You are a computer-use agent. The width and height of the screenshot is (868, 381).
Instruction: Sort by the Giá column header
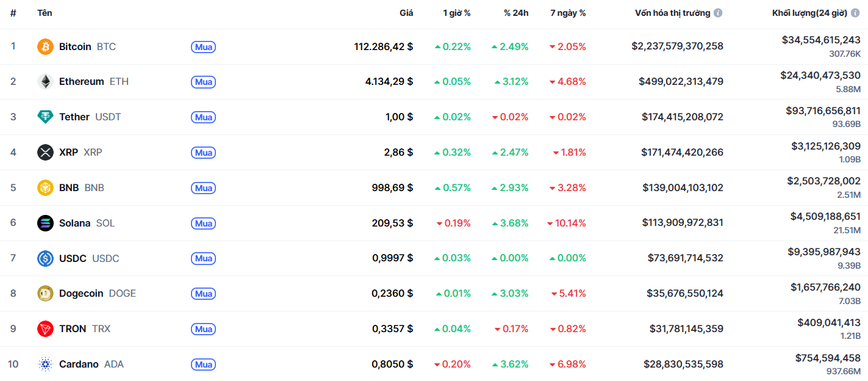pyautogui.click(x=406, y=13)
